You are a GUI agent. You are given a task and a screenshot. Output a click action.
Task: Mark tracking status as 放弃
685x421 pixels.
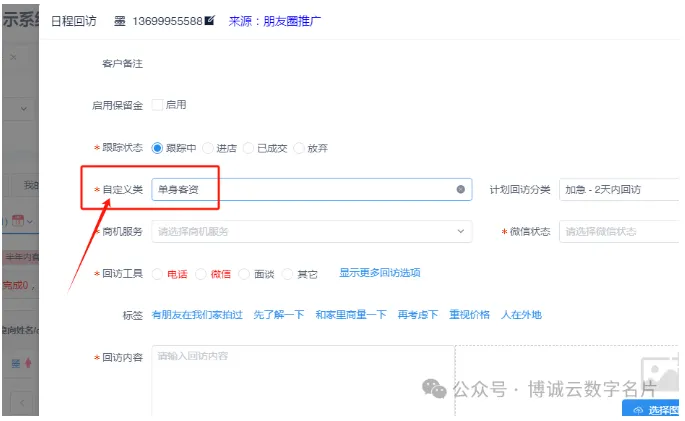pos(298,148)
